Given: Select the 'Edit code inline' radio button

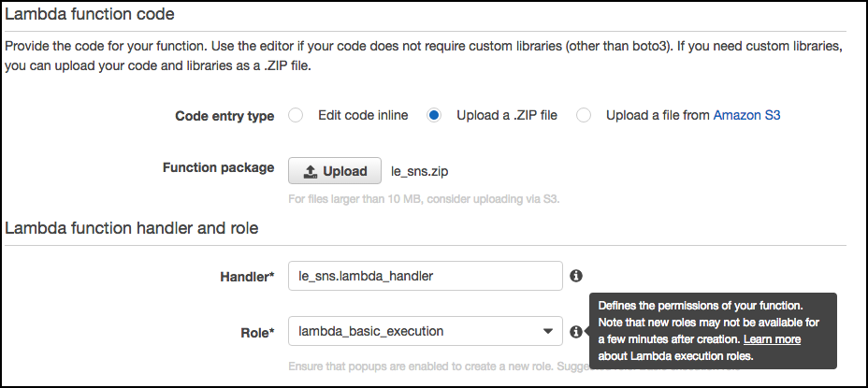Looking at the screenshot, I should (296, 116).
